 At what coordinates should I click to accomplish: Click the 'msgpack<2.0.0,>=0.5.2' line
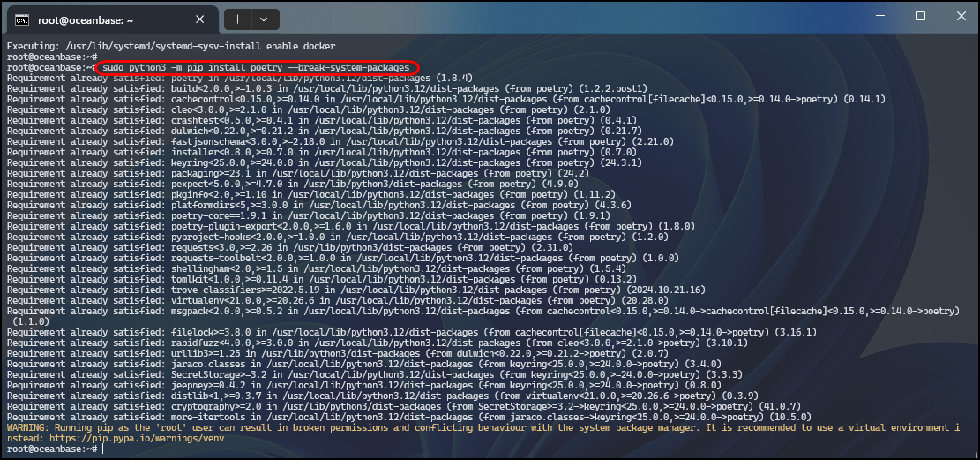pyautogui.click(x=483, y=311)
